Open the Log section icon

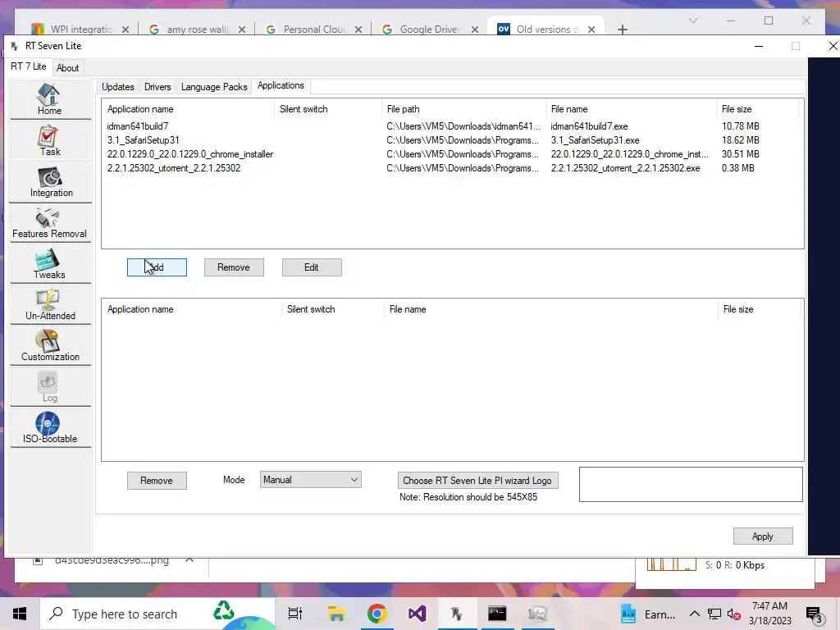(49, 387)
